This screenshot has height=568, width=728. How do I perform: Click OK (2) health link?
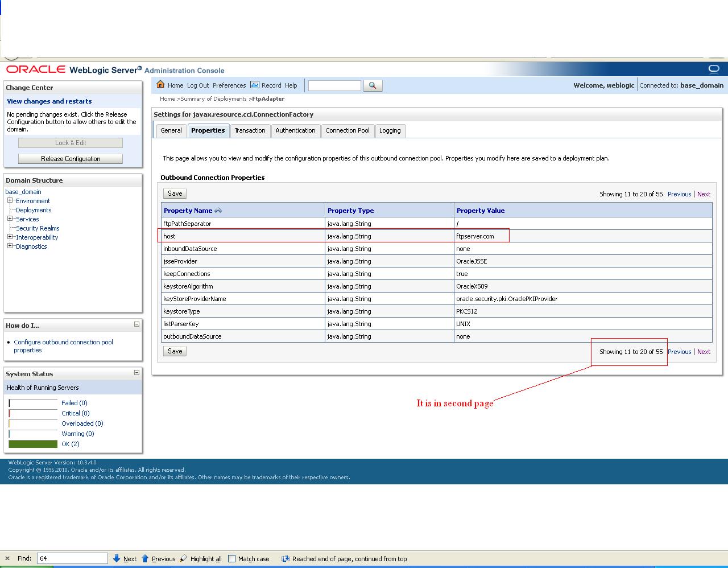(x=70, y=444)
